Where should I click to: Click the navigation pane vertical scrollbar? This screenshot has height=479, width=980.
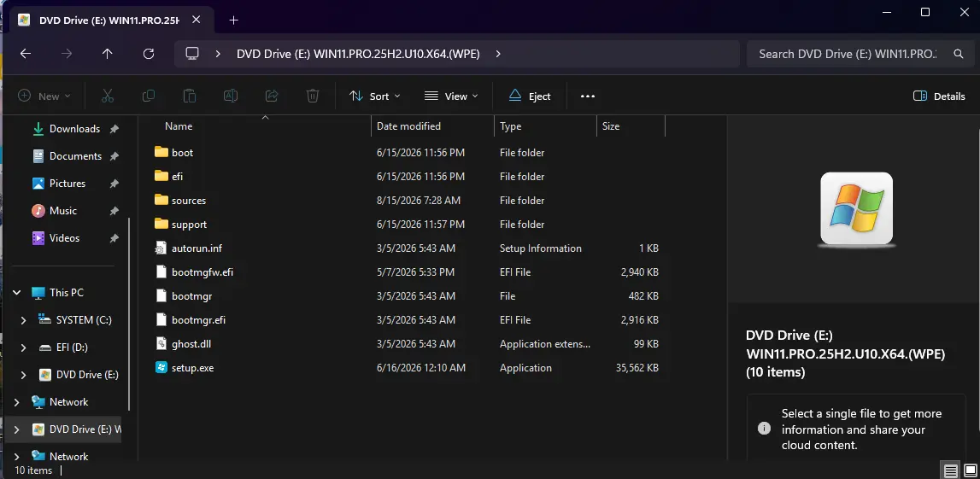coord(129,313)
